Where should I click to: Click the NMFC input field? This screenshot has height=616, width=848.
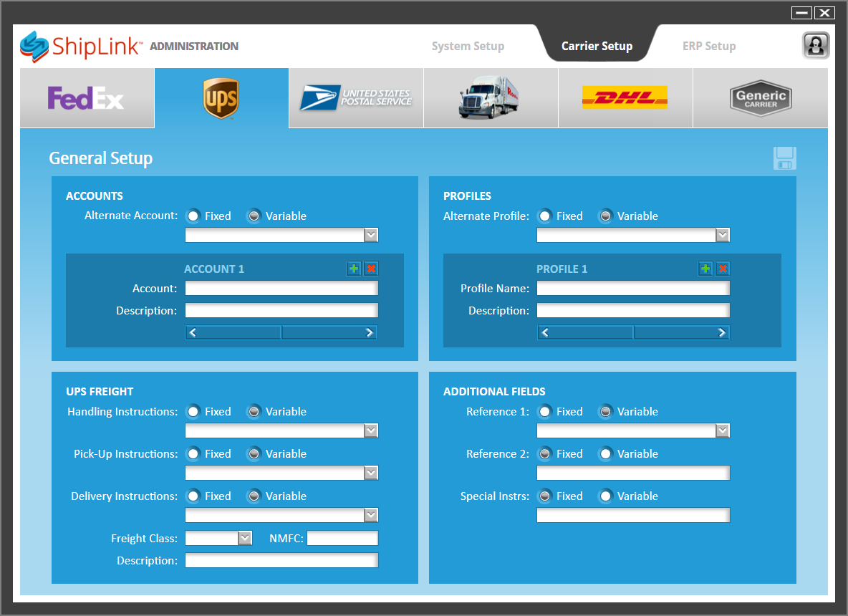point(343,538)
